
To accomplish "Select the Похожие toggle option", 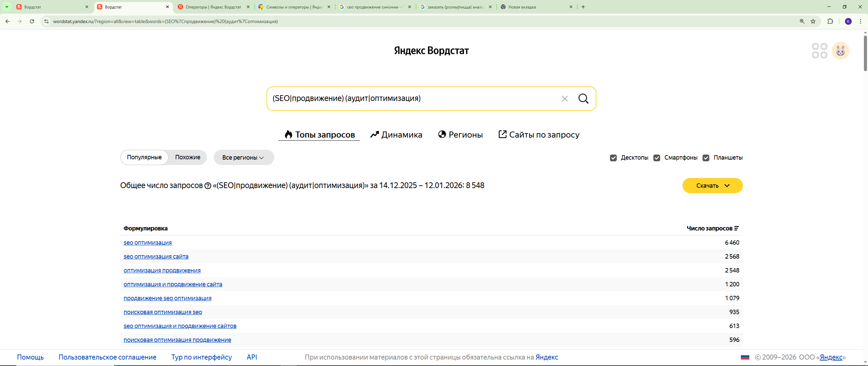I will (x=188, y=157).
